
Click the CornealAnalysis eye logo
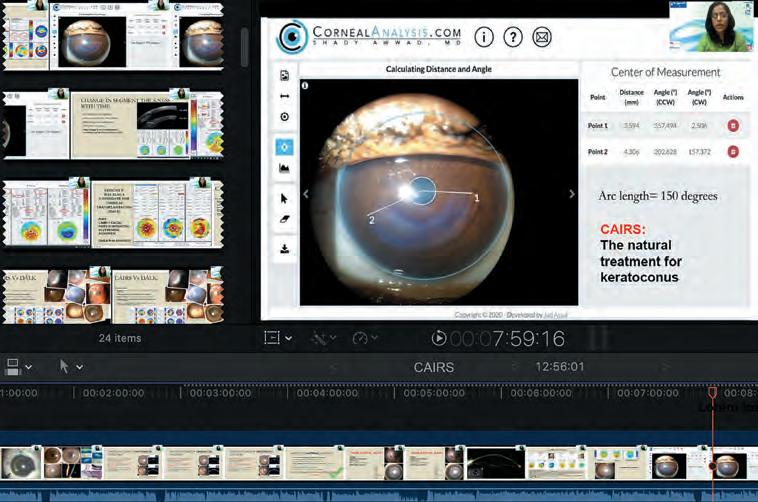coord(292,36)
